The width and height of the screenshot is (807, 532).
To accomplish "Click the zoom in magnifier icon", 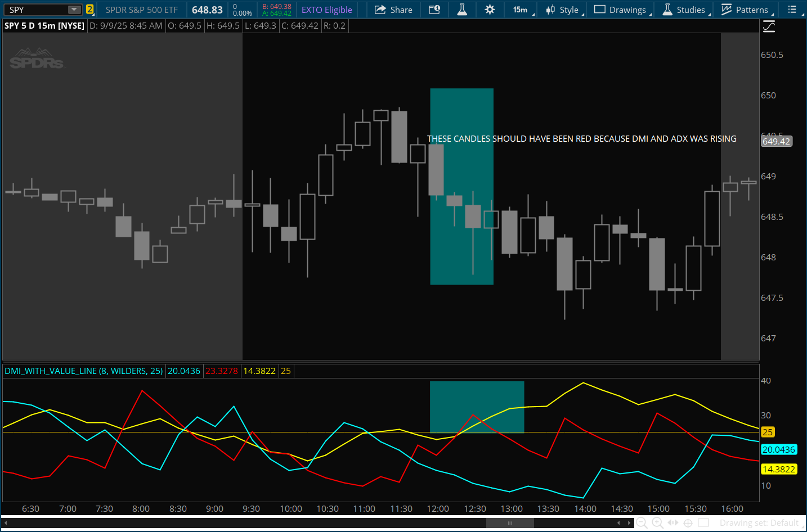I will [x=657, y=523].
